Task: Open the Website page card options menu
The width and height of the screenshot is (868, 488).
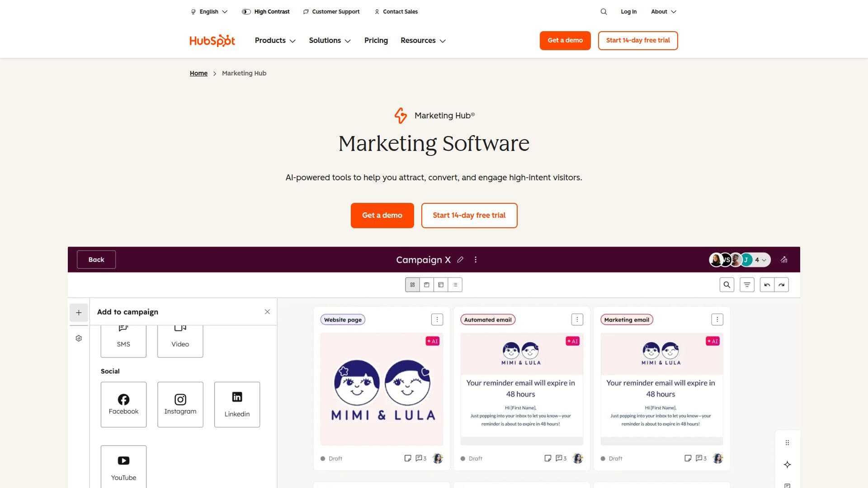Action: 437,320
